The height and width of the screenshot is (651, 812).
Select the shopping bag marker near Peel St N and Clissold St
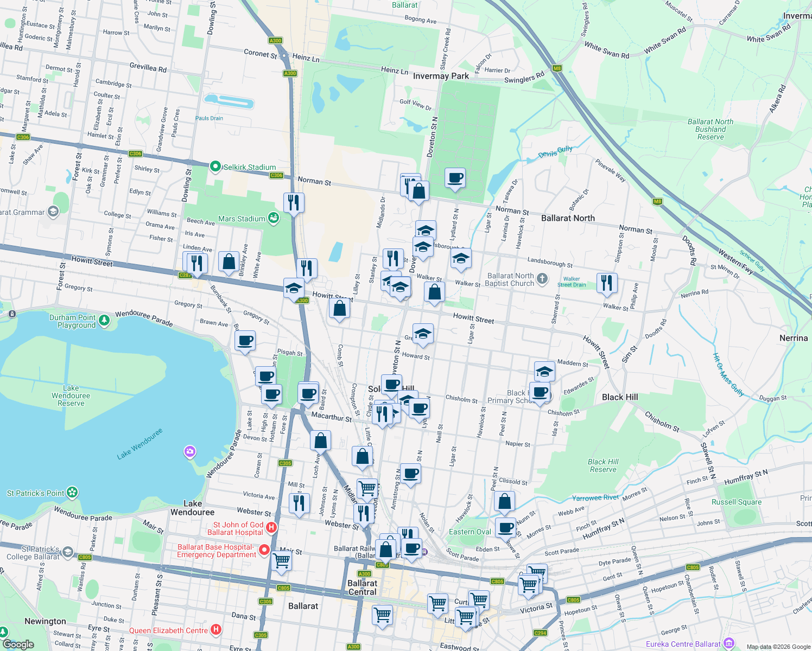(x=504, y=502)
